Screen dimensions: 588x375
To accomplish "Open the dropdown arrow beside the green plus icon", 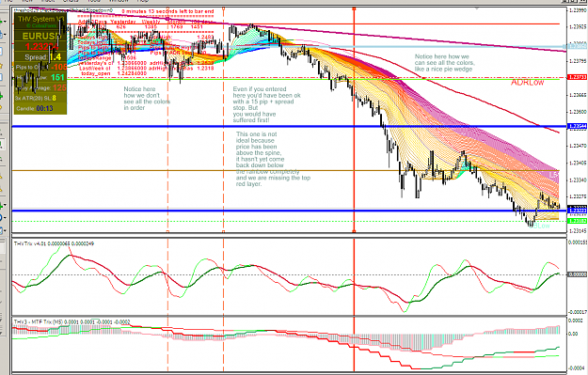I will 5,205.
